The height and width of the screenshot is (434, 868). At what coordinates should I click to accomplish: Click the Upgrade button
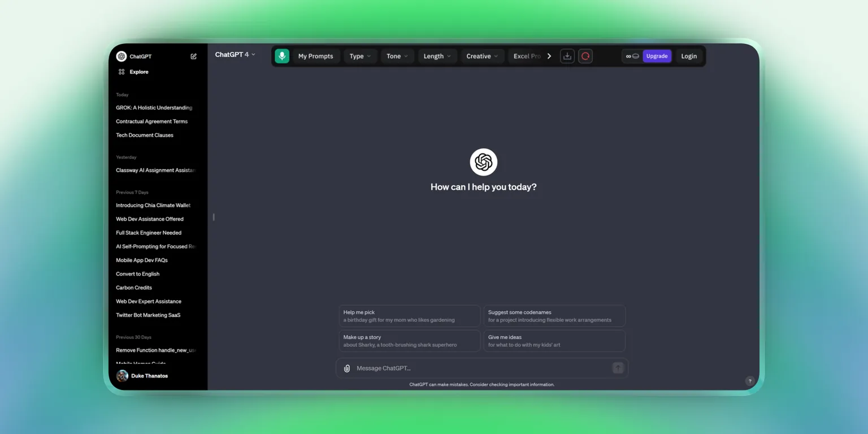[657, 56]
